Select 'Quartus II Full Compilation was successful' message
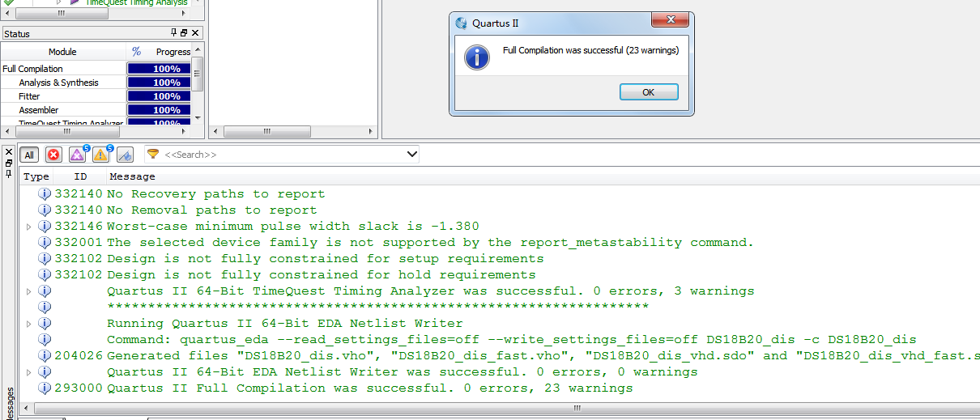The width and height of the screenshot is (980, 420). click(370, 388)
